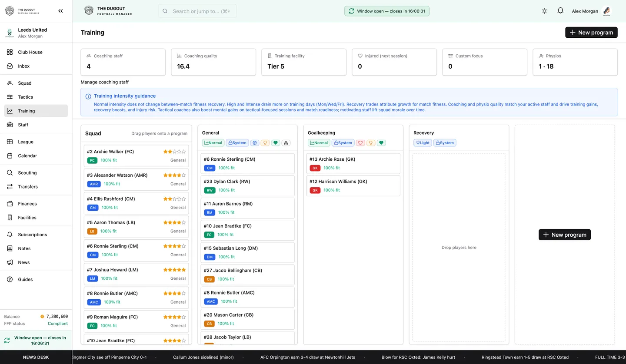Viewport: 626px width, 364px height.
Task: Click the Window open countdown badge in header
Action: [387, 11]
